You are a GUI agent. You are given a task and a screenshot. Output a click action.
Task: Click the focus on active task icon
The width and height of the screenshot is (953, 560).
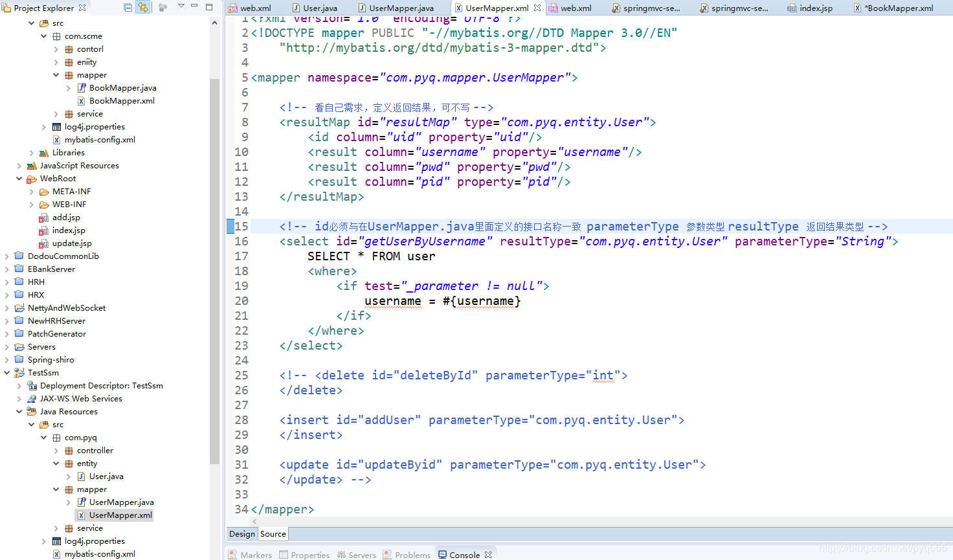click(163, 8)
